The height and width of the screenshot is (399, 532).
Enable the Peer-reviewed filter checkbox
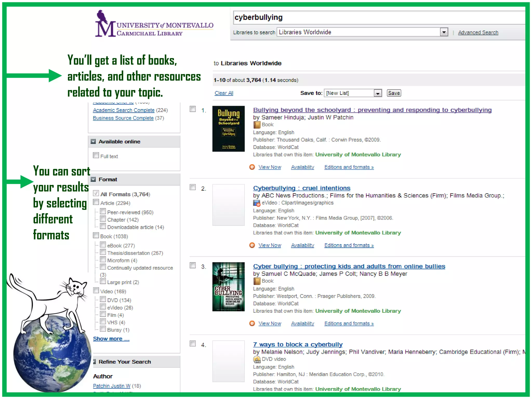coord(103,211)
